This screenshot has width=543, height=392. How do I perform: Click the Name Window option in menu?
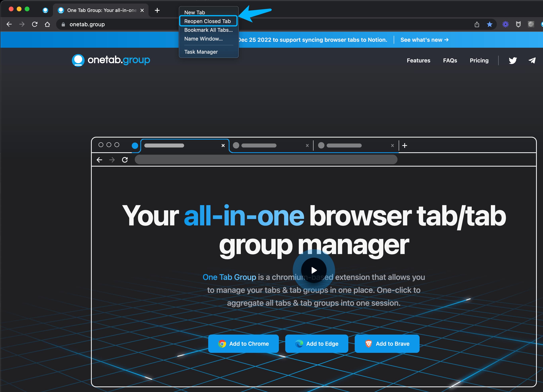(x=204, y=39)
